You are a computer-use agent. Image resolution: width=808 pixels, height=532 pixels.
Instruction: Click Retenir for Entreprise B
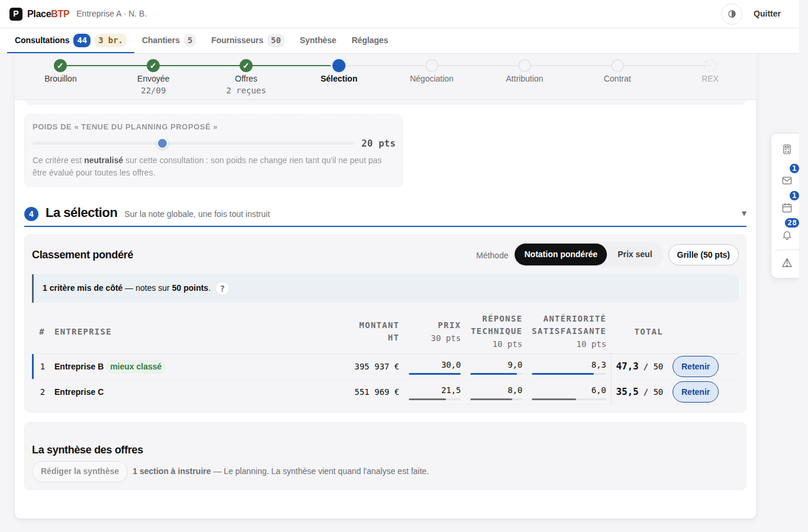[x=696, y=366]
